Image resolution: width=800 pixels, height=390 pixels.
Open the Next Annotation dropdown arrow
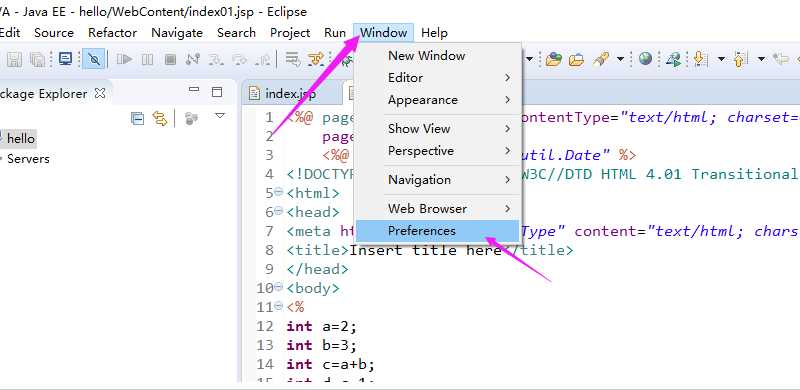point(721,59)
